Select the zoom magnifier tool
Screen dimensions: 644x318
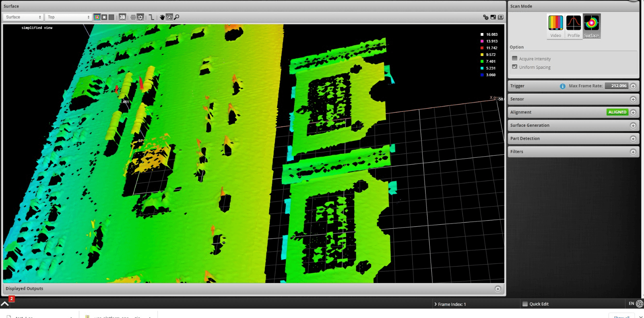pyautogui.click(x=176, y=17)
